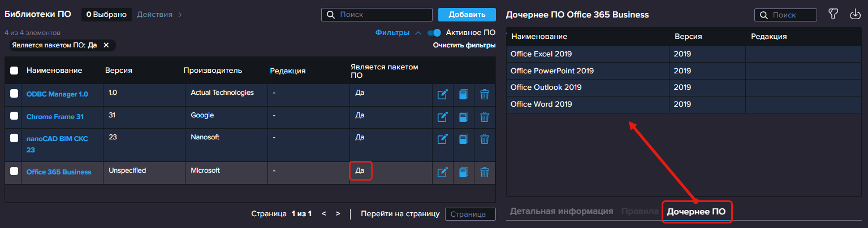This screenshot has height=228, width=868.
Task: Click the Страница page number input
Action: 470,214
